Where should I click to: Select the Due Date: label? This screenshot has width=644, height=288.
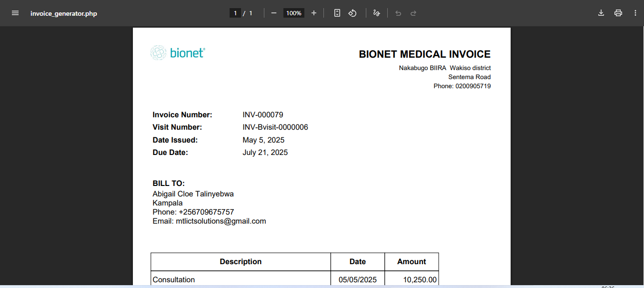(171, 153)
